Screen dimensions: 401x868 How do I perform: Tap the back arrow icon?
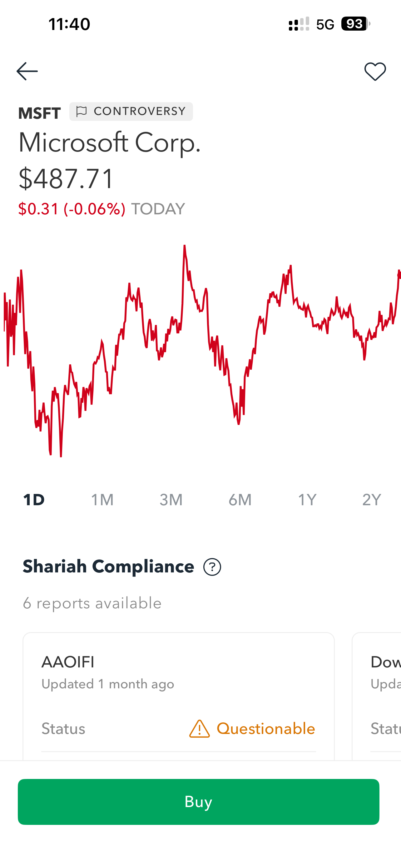pos(27,72)
